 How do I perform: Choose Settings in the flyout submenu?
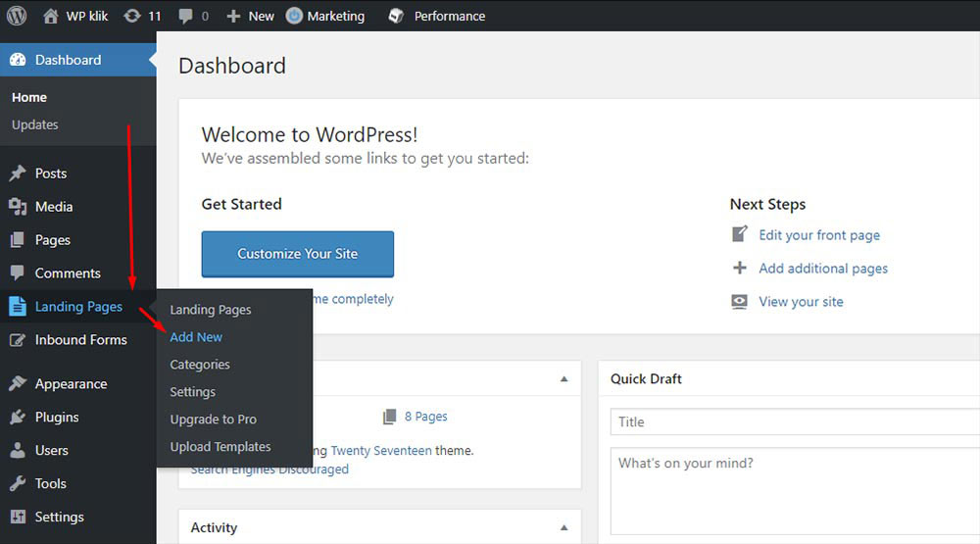pos(192,392)
